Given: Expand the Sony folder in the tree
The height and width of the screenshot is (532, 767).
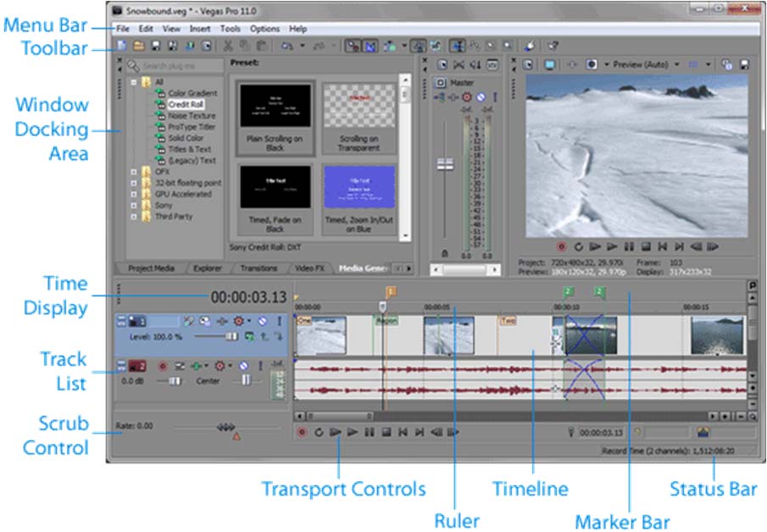Looking at the screenshot, I should [x=134, y=205].
